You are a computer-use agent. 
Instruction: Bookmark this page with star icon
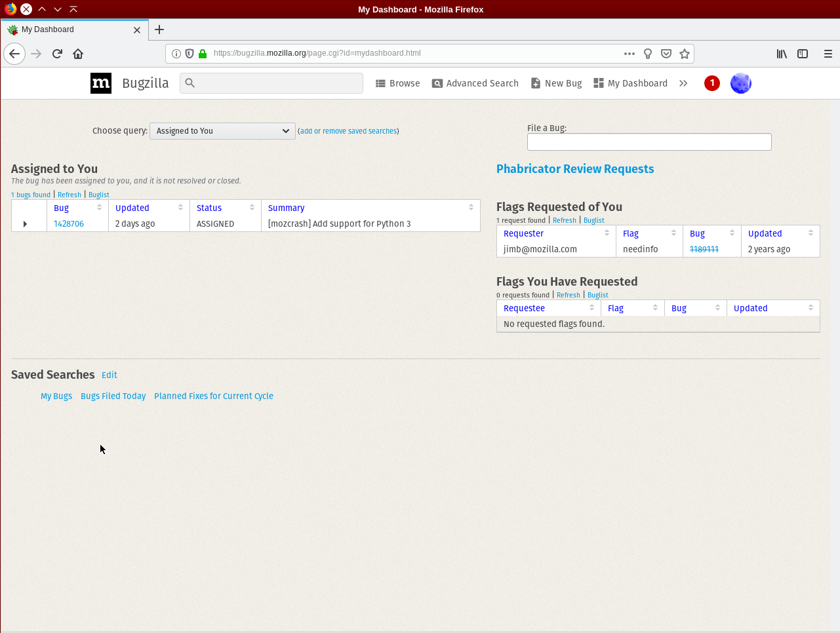(x=685, y=54)
